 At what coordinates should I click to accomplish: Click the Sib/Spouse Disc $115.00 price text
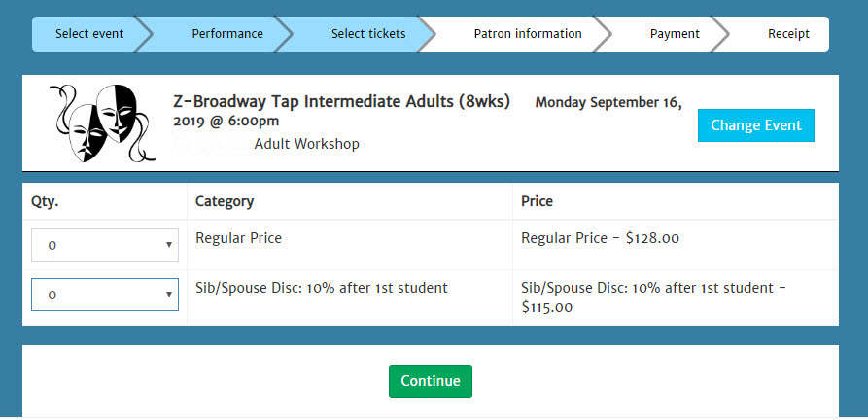pyautogui.click(x=653, y=297)
